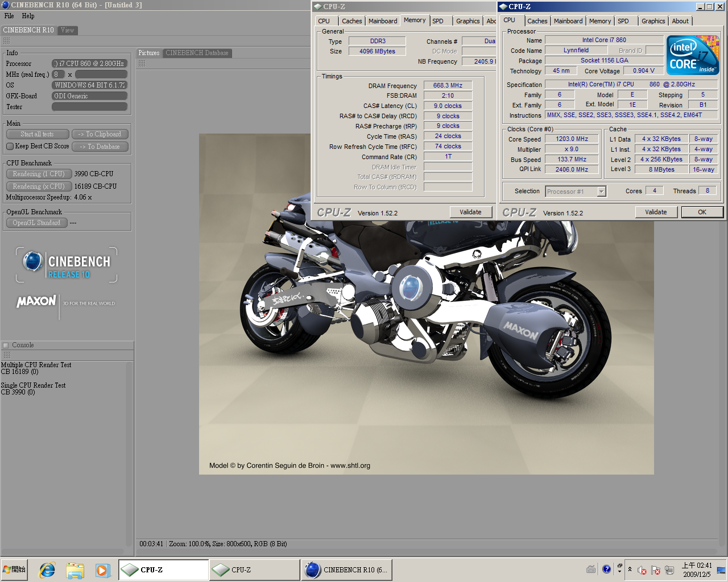Open the Processor selection dropdown in CPU-Z
728x582 pixels.
tap(601, 192)
